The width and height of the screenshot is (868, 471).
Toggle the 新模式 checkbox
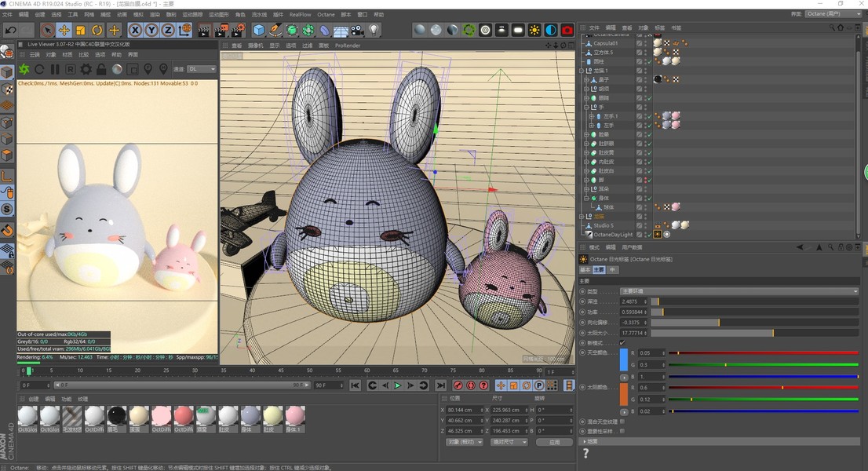(x=622, y=342)
